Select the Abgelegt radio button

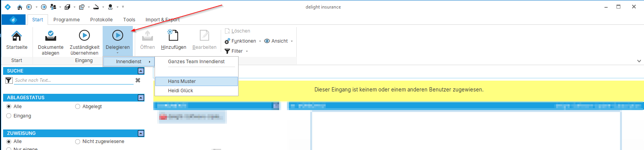click(77, 107)
